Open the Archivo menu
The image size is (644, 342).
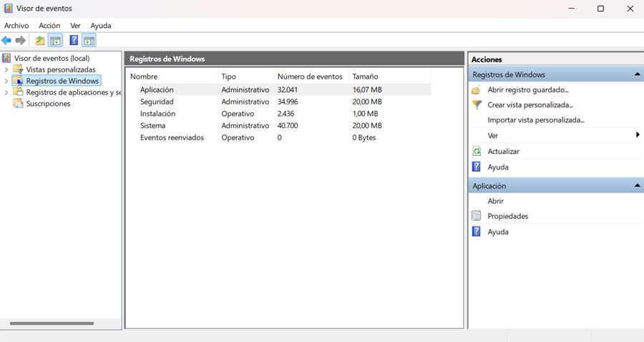click(16, 26)
